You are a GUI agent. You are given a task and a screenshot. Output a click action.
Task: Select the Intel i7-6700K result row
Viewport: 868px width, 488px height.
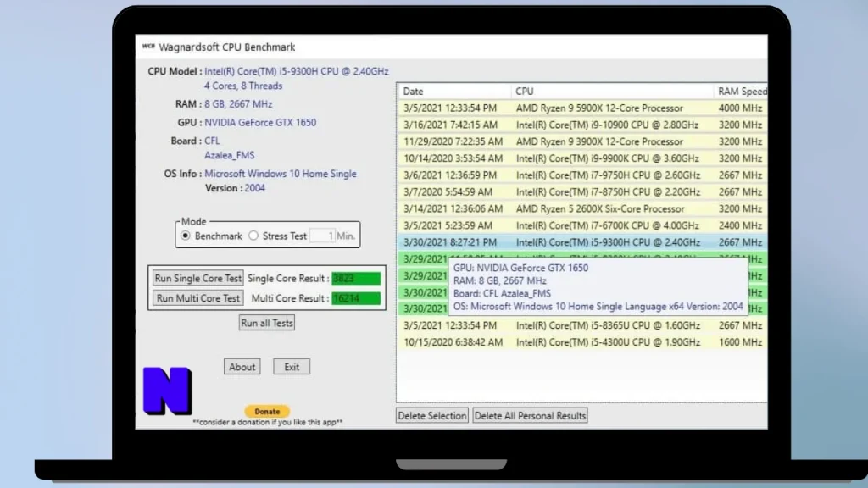[582, 225]
